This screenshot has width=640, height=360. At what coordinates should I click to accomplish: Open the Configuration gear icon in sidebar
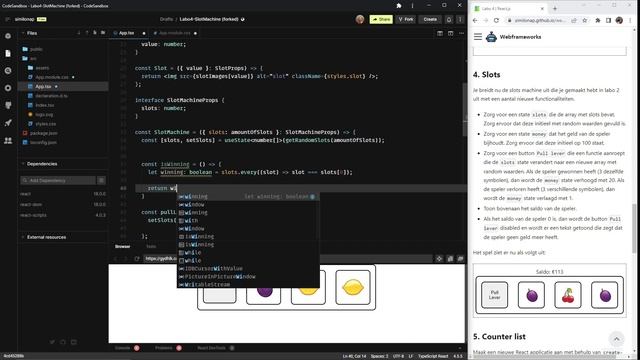(8, 88)
